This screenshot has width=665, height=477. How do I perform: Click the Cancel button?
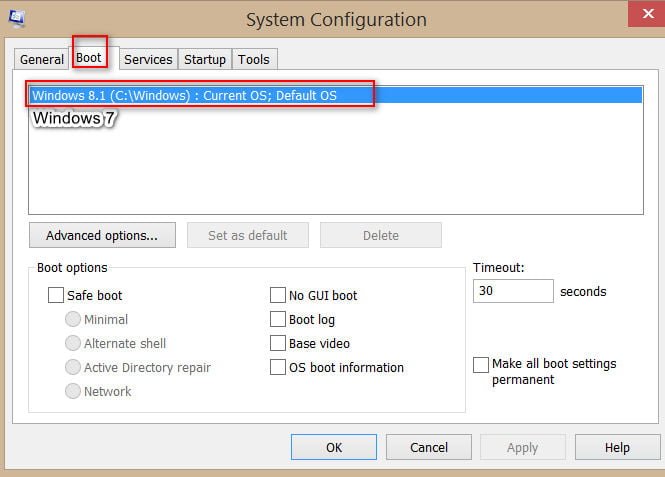[x=429, y=447]
